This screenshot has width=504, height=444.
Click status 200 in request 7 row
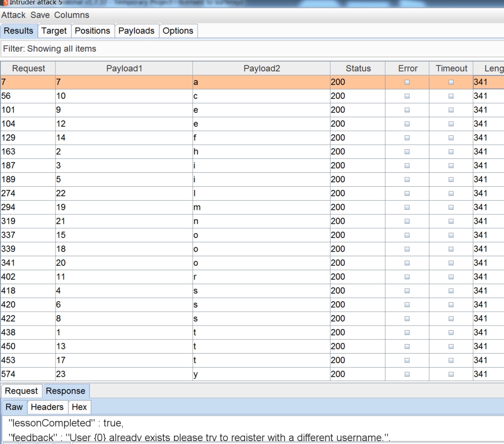pos(357,82)
